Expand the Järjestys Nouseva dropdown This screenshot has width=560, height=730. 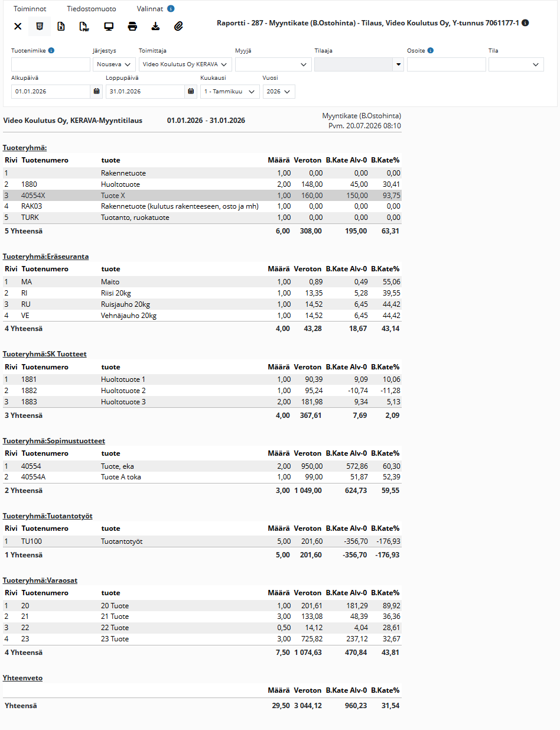[x=114, y=64]
